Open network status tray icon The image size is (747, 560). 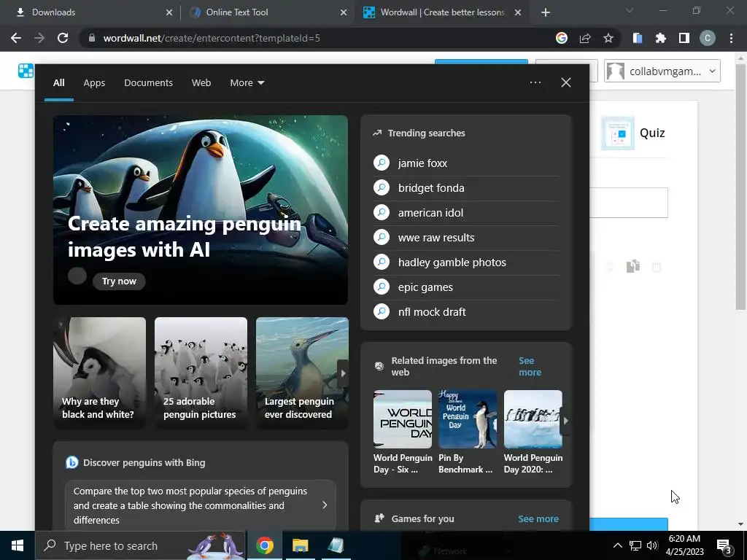point(635,545)
